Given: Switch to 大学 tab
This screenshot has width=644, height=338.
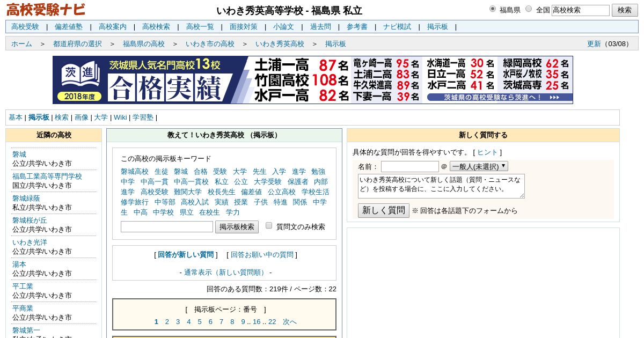Looking at the screenshot, I should 101,117.
